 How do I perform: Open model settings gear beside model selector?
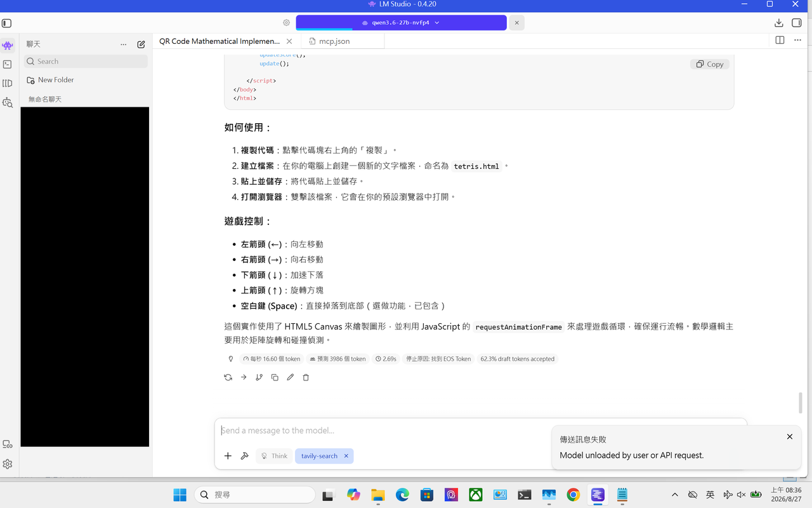click(x=286, y=23)
